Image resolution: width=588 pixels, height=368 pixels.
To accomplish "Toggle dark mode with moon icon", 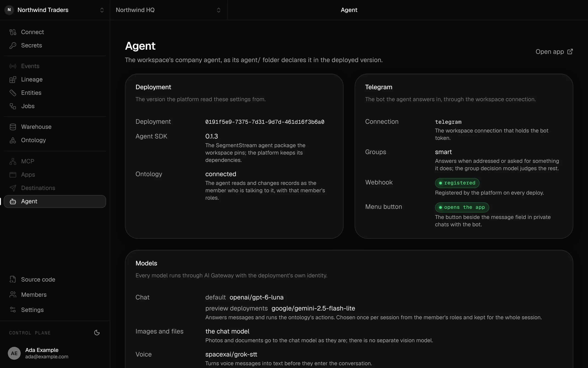I will coord(97,333).
